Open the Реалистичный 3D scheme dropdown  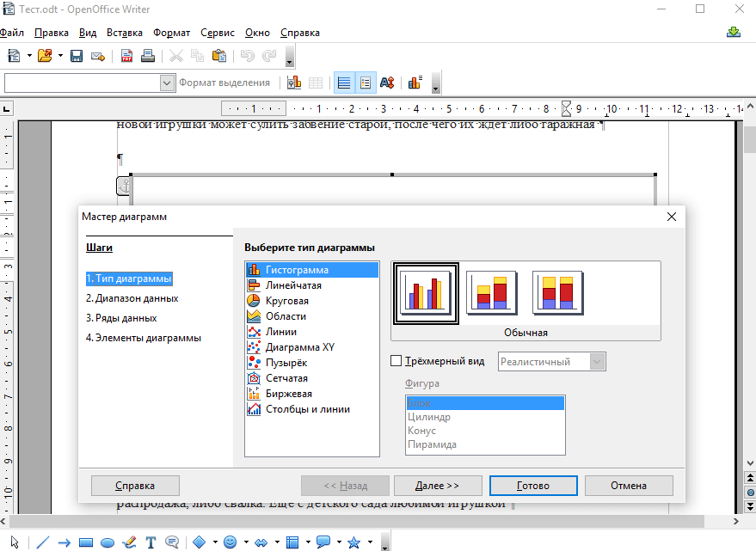point(597,362)
